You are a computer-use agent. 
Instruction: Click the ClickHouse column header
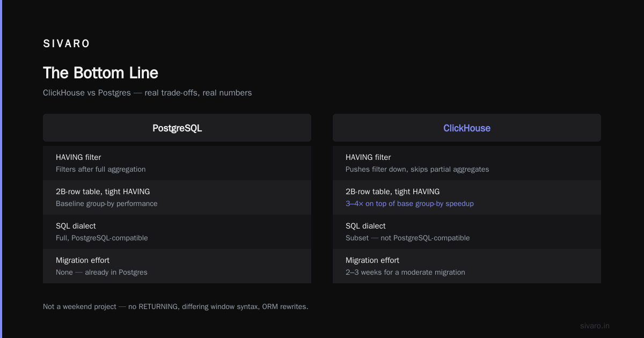tap(467, 128)
